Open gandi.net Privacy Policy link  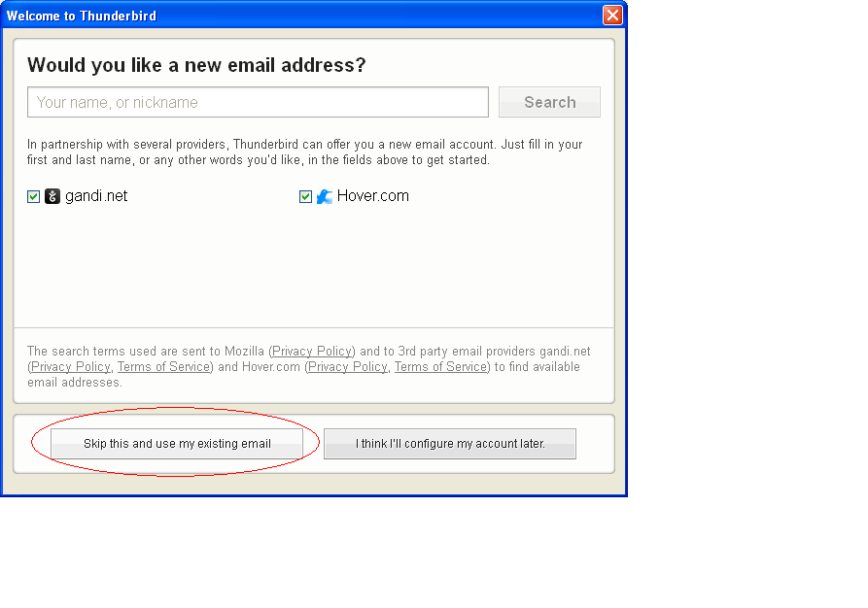click(70, 367)
